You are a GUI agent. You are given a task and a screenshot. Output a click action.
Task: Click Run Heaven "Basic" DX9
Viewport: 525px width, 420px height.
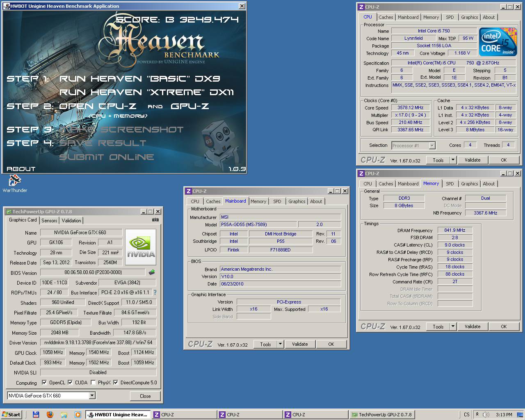(140, 78)
